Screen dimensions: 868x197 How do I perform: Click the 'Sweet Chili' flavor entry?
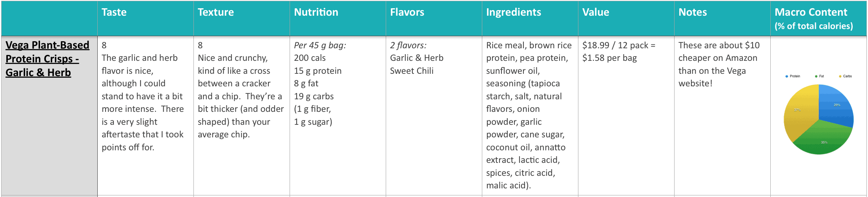tap(412, 71)
